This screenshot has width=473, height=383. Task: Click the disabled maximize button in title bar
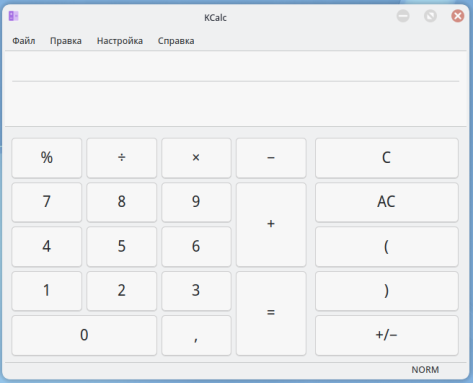pyautogui.click(x=430, y=16)
